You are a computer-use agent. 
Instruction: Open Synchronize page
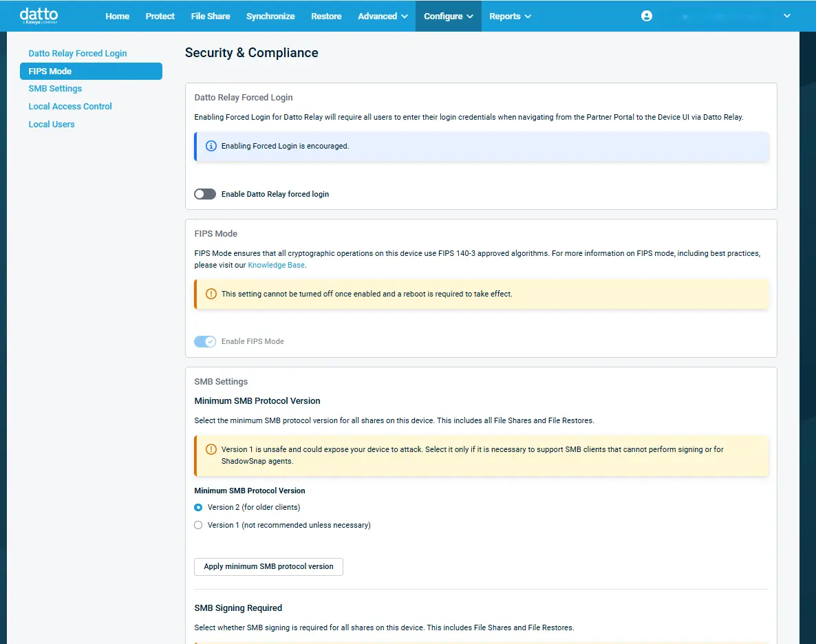point(270,16)
